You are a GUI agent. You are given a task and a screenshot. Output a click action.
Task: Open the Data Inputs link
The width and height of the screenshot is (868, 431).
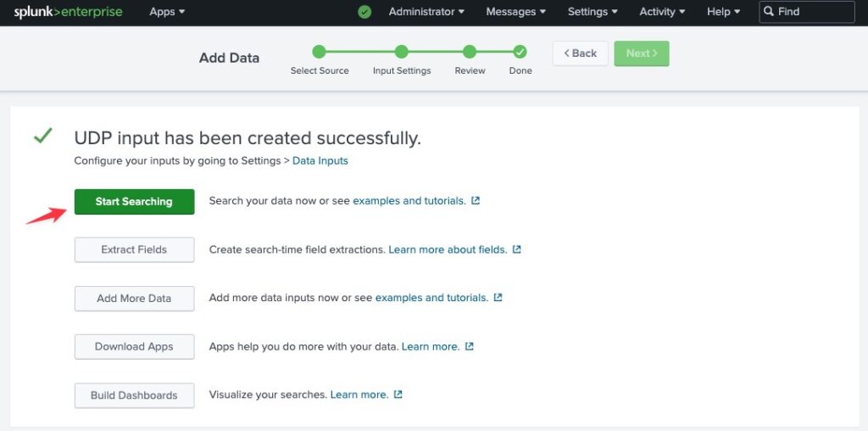[x=320, y=160]
